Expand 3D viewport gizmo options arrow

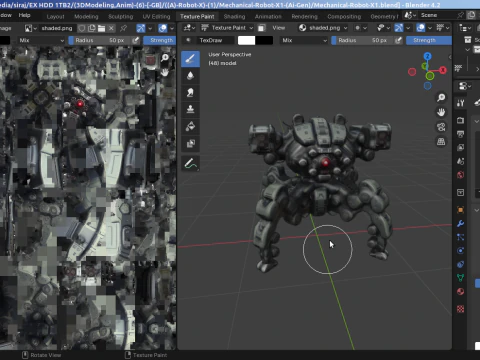408,28
